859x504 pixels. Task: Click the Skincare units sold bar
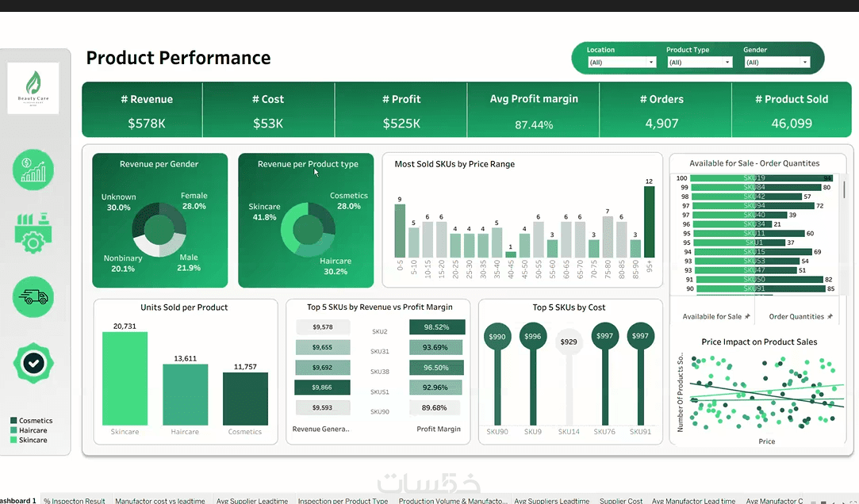pyautogui.click(x=125, y=379)
